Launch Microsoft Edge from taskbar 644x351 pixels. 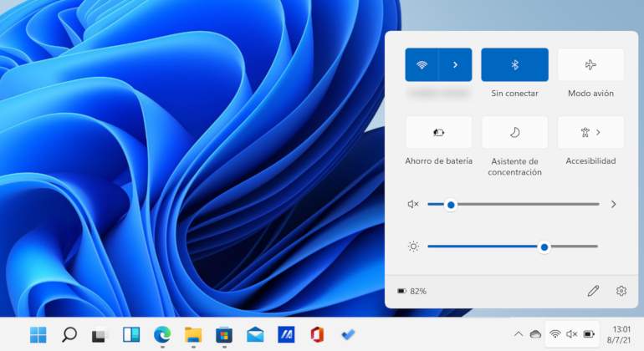(x=162, y=335)
